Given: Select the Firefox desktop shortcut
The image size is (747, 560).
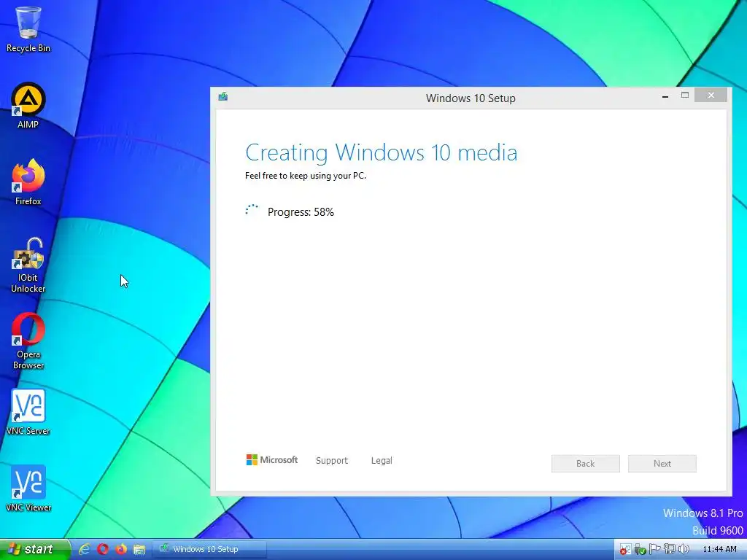Looking at the screenshot, I should (28, 182).
